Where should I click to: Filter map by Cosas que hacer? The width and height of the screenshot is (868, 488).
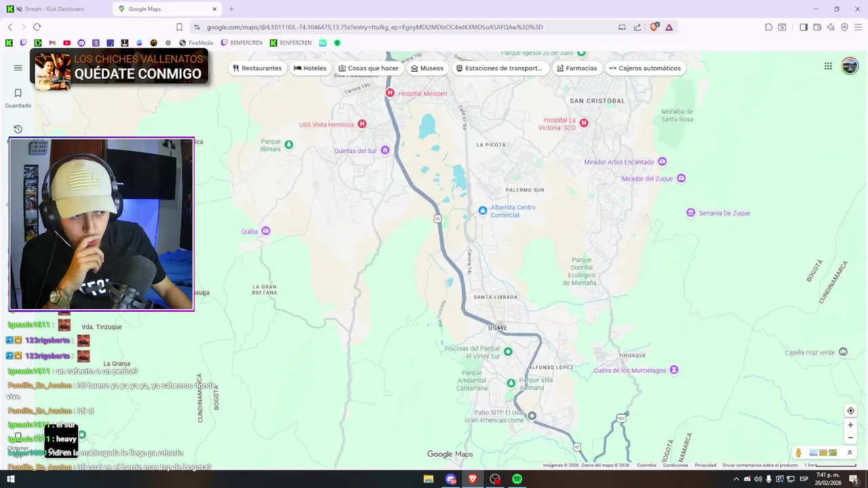[x=369, y=68]
